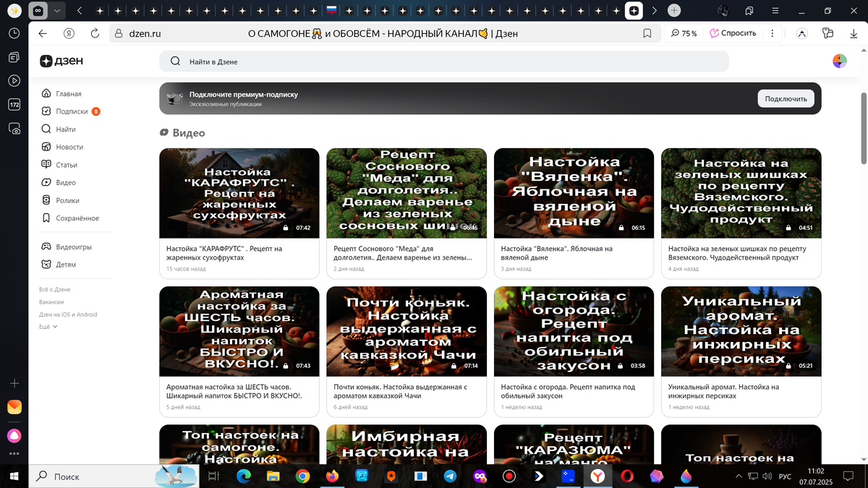Go back with the browser back arrow
This screenshot has height=488, width=868.
pos(43,33)
